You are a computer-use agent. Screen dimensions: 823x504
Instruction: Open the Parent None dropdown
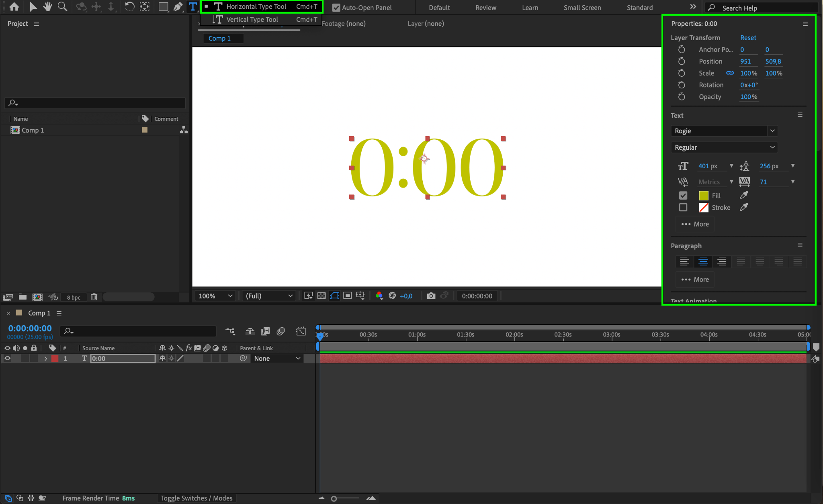[277, 359]
